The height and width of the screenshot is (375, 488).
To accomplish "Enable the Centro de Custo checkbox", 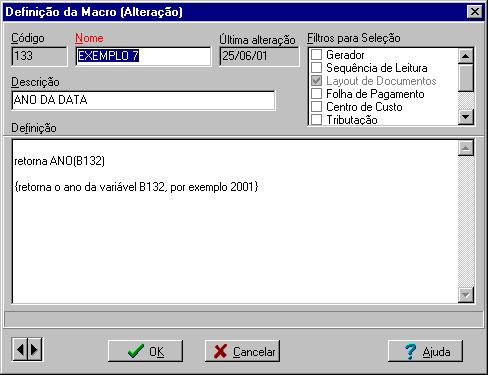I will [x=316, y=107].
